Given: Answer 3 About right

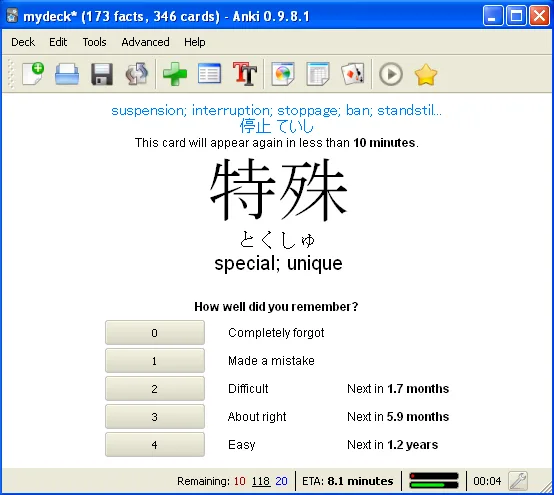Looking at the screenshot, I should [155, 417].
